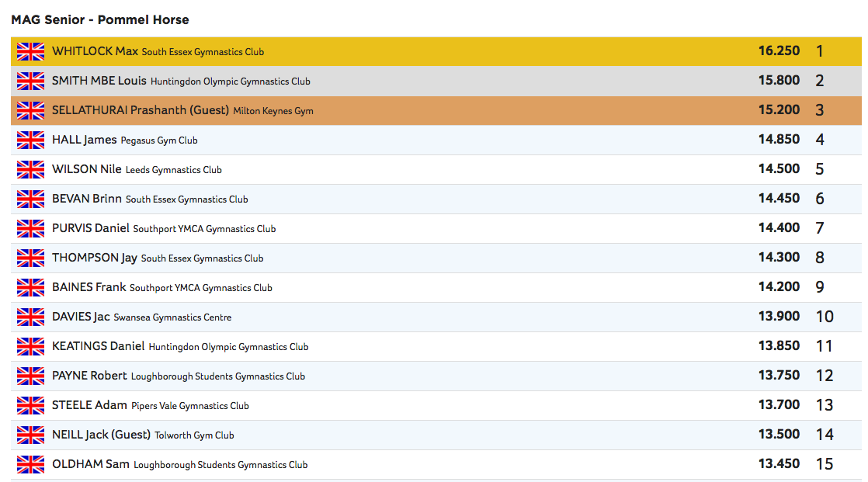Screen dimensions: 868x482
Task: Click the Swansea Gymnastics Centre club label
Action: tap(172, 317)
